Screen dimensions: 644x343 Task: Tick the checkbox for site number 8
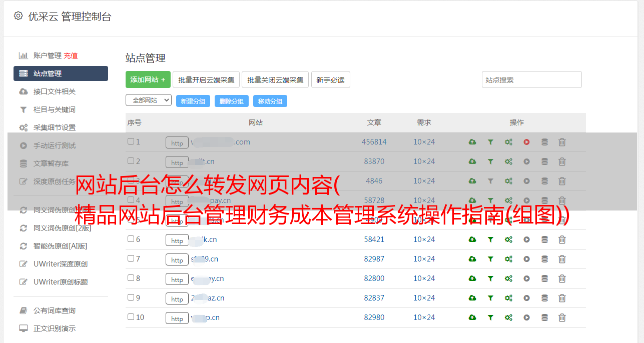pyautogui.click(x=131, y=278)
